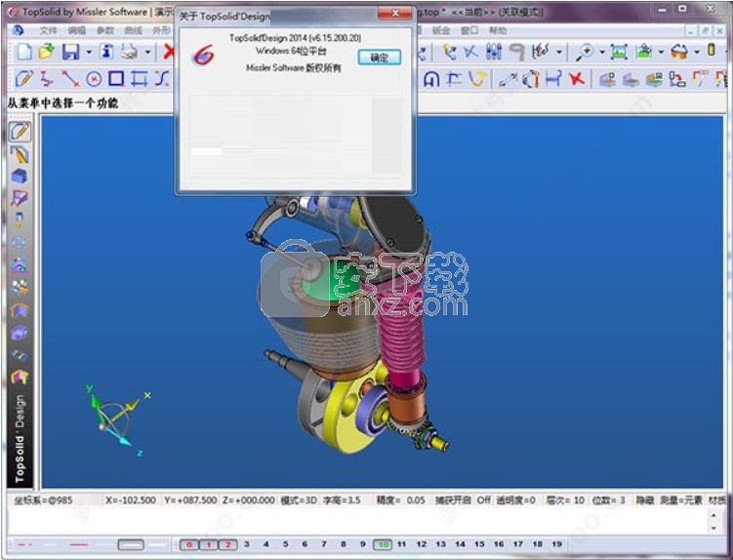733x560 pixels.
Task: Select layer 15 in the layer bar
Action: (x=479, y=544)
